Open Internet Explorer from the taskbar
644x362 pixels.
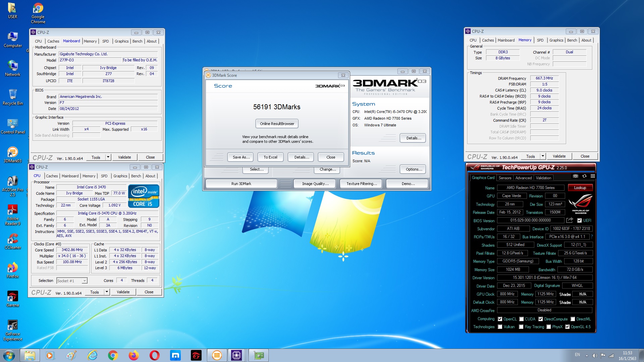coord(92,355)
